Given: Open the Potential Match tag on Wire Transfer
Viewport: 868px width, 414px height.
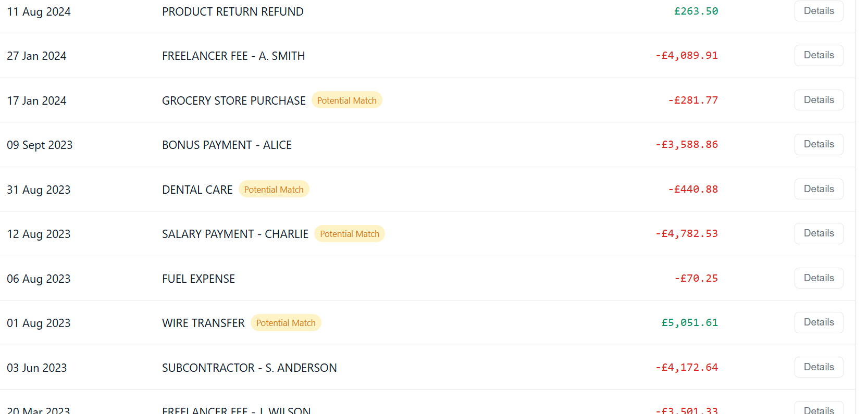Looking at the screenshot, I should (x=286, y=323).
